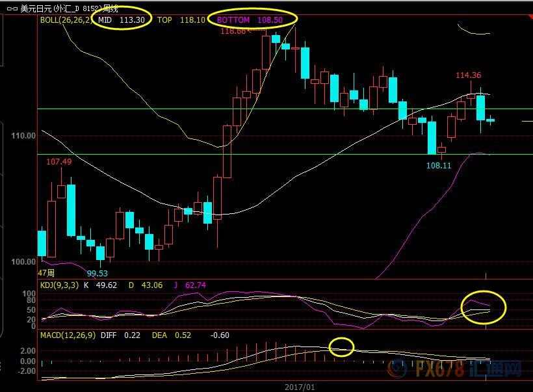Click the -2.00 MACD axis label
The width and height of the screenshot is (533, 392).
tap(27, 371)
